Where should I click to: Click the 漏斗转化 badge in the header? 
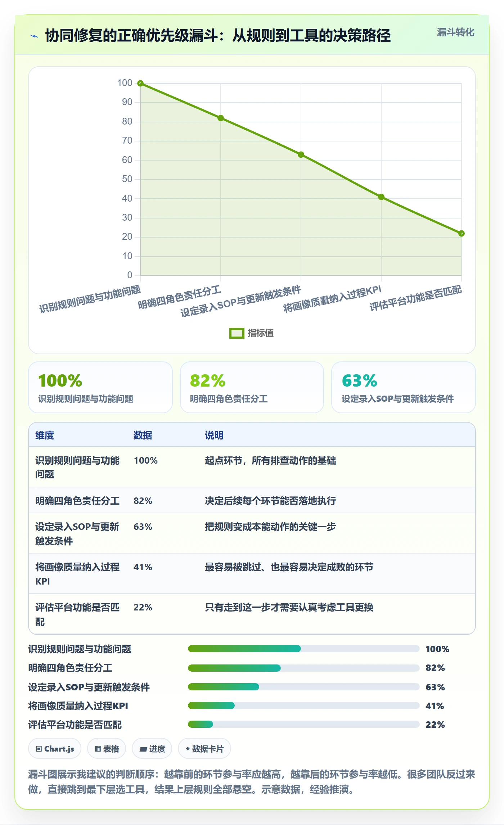pos(455,32)
